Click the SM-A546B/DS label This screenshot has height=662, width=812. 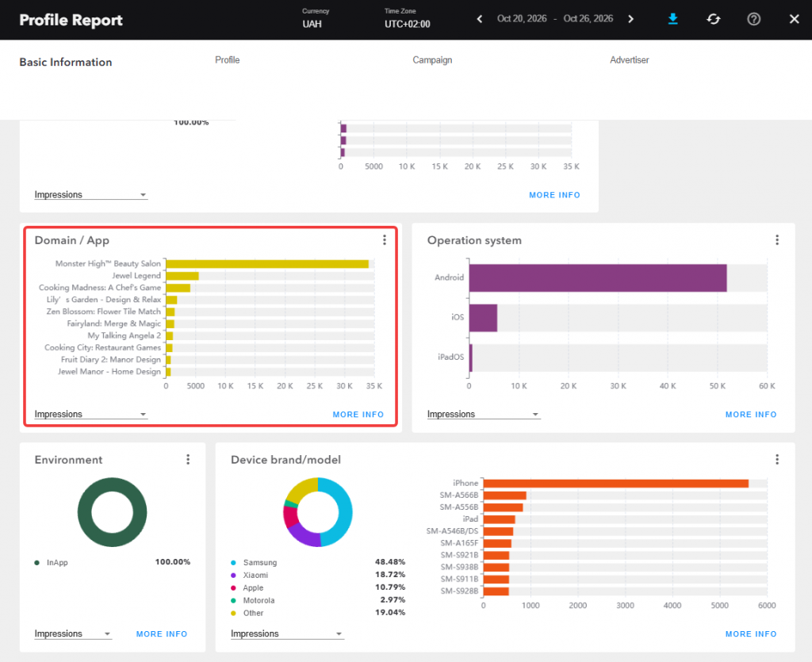452,531
